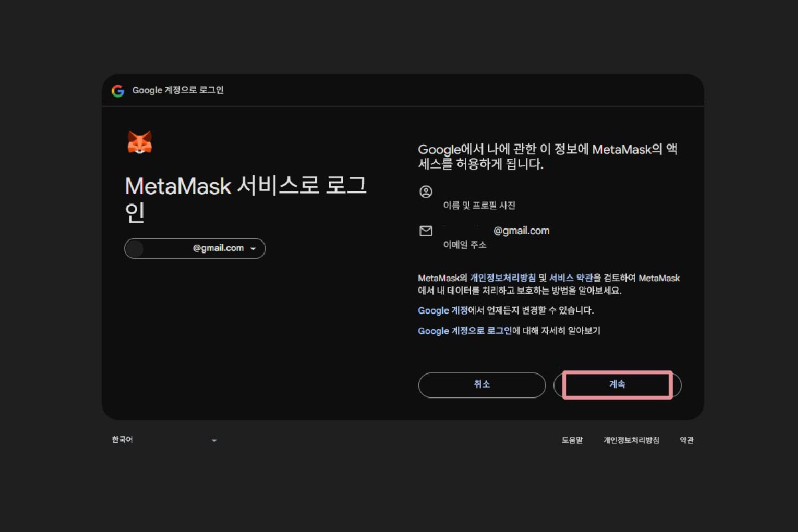Click the MetaMask 서비스로 로그인 heading

pyautogui.click(x=245, y=199)
